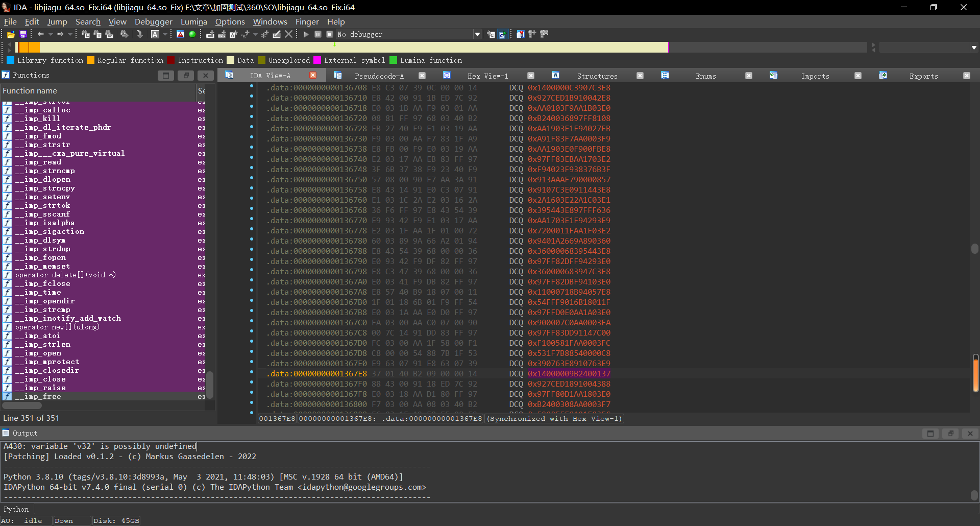980x526 pixels.
Task: Open the File menu
Action: [10, 21]
